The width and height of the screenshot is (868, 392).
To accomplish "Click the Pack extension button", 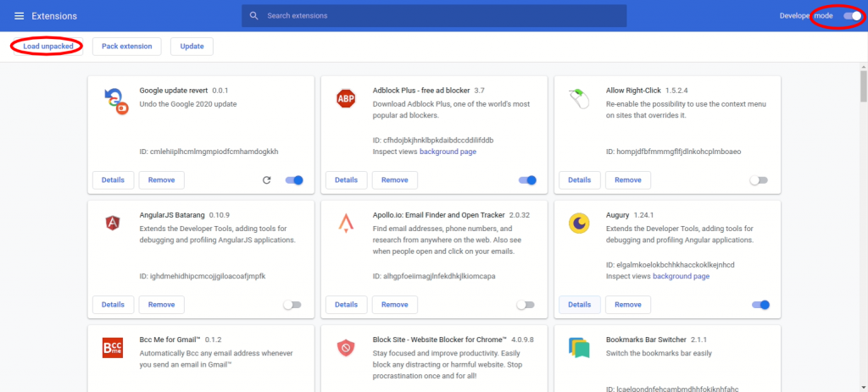I will (x=127, y=47).
